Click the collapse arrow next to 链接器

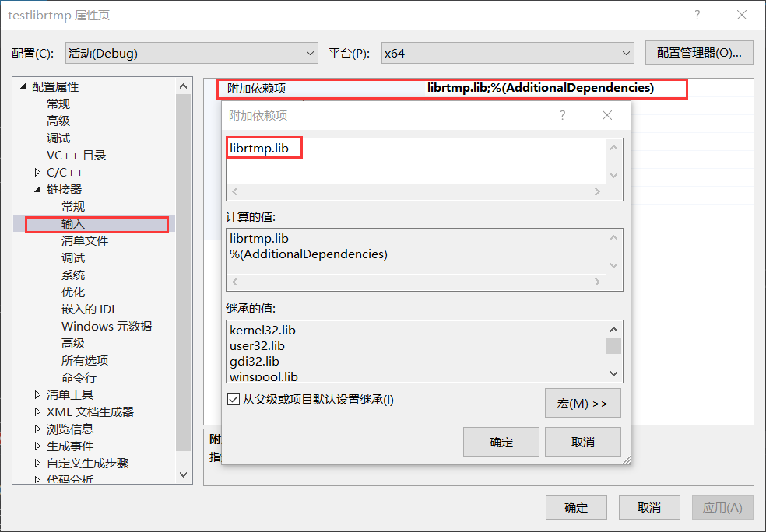[38, 189]
